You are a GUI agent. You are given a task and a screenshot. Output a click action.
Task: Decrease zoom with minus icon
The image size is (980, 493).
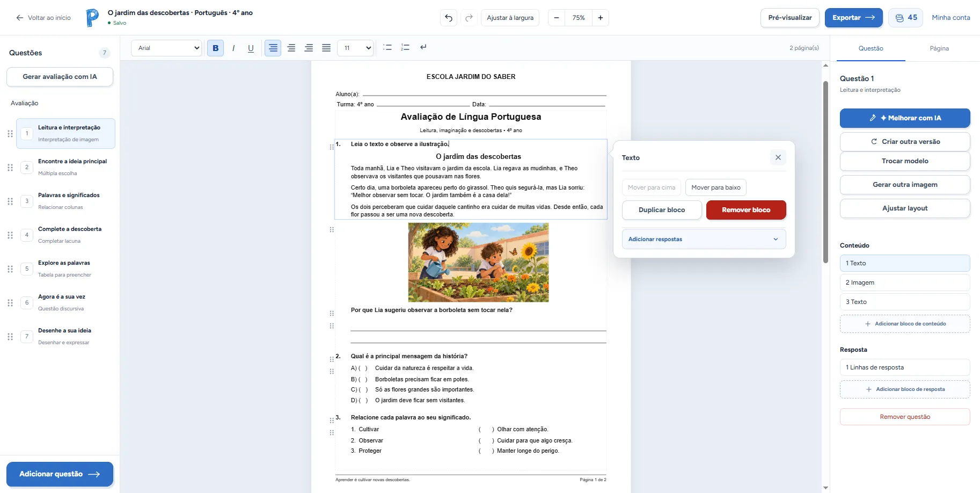tap(557, 18)
